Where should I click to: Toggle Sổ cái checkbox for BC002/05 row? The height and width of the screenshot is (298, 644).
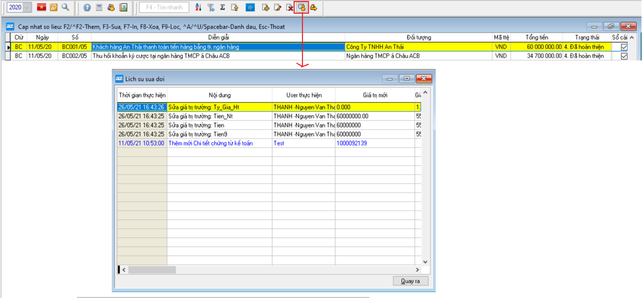(624, 56)
